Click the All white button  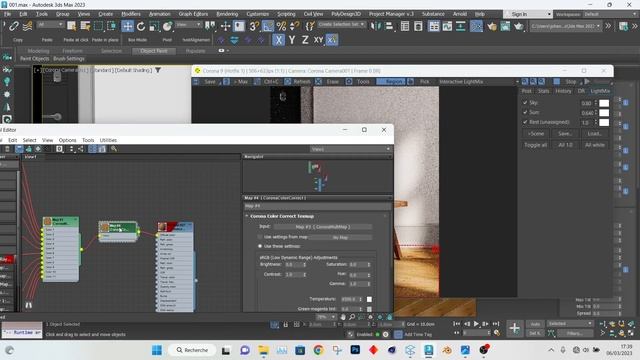tap(595, 145)
